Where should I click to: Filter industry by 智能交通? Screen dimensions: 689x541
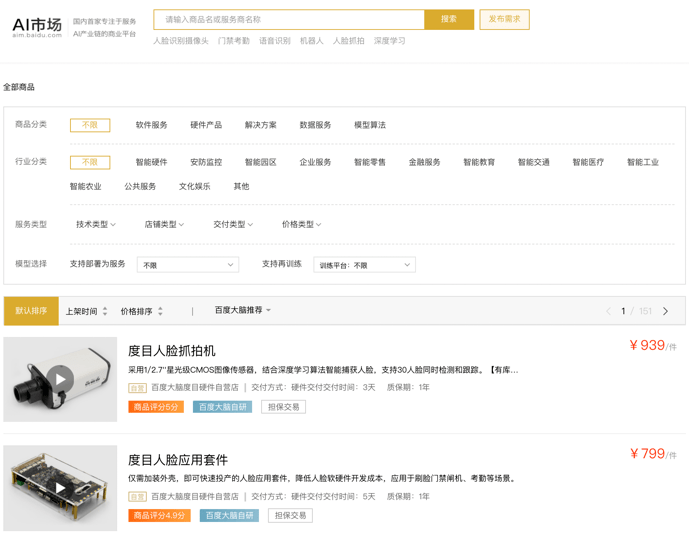[533, 163]
